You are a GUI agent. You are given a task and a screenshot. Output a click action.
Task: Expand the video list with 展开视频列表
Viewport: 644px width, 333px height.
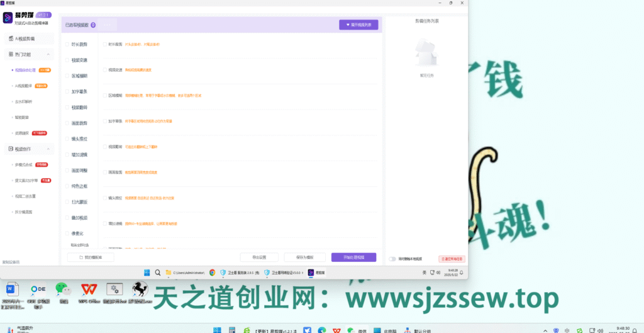(358, 25)
